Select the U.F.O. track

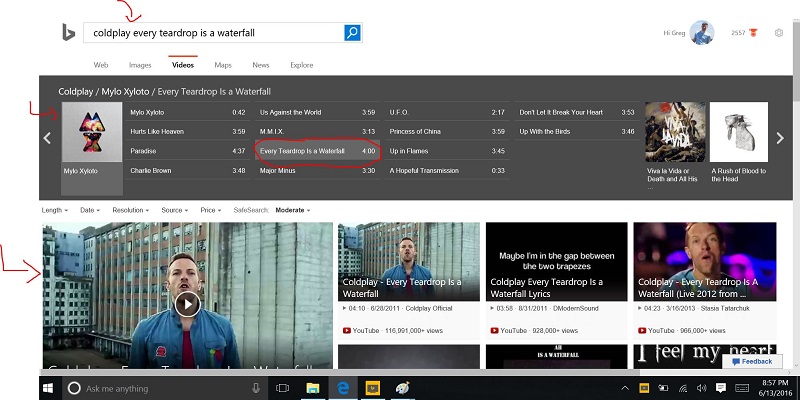447,112
